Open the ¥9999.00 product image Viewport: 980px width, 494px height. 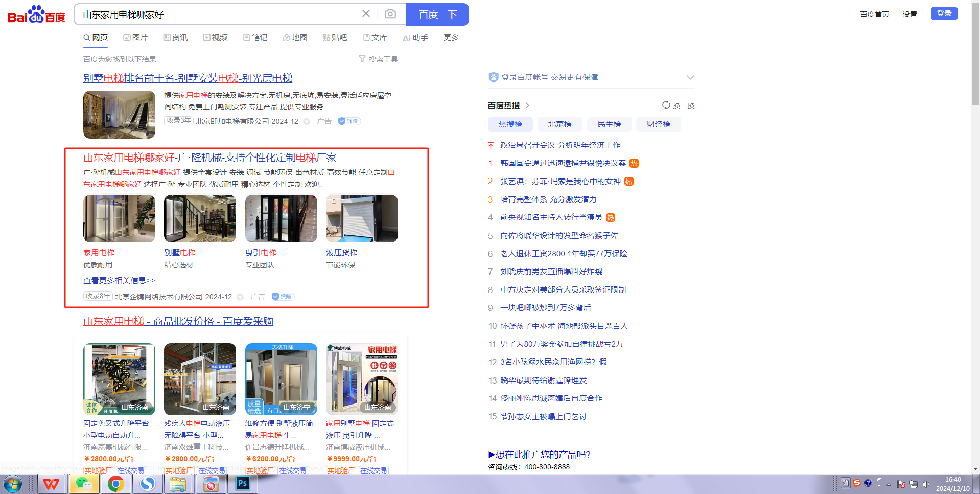tap(362, 379)
